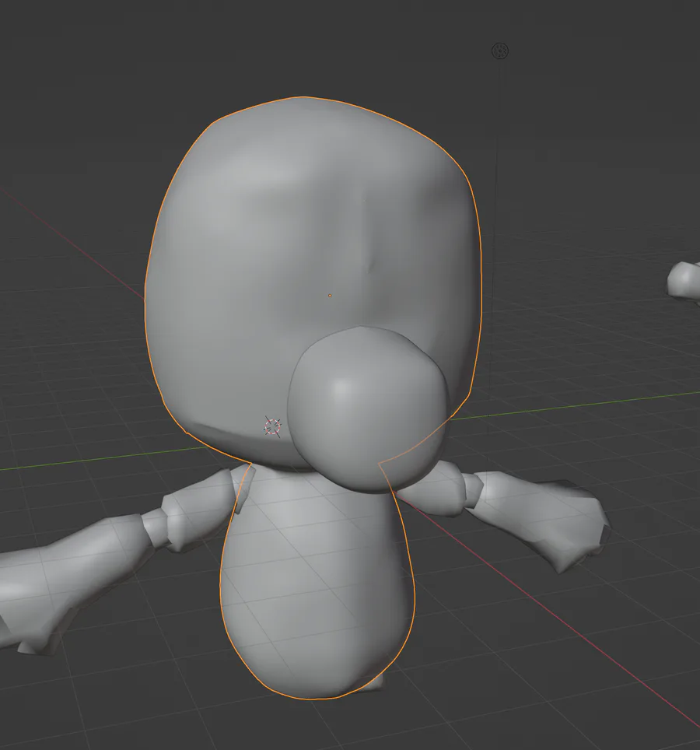Viewport: 700px width, 750px height.
Task: Click the red-white 3D cursor marker
Action: pos(272,426)
